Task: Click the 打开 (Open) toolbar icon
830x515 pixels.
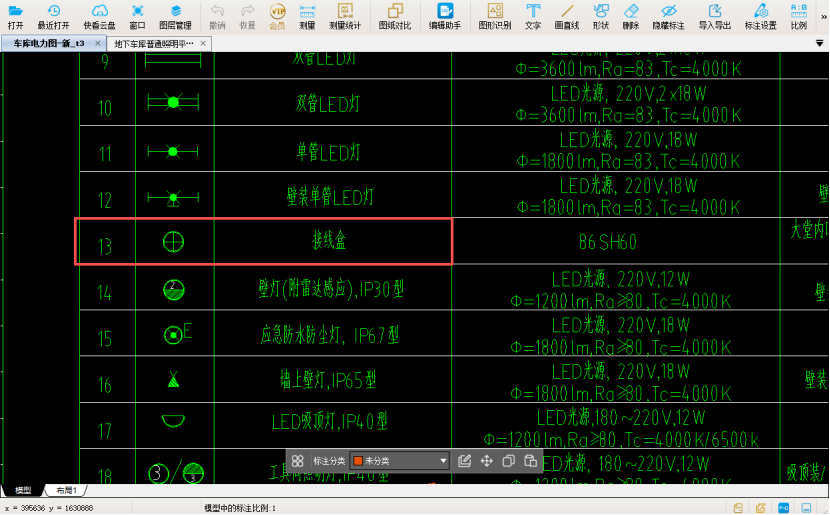Action: pos(15,16)
